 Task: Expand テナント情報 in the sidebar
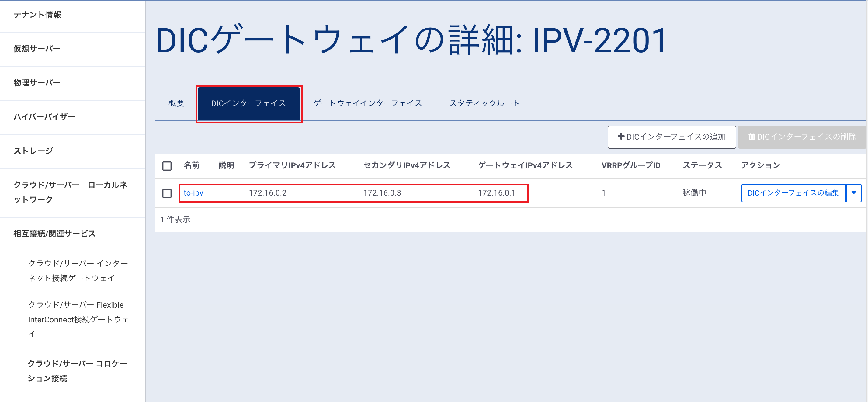pyautogui.click(x=37, y=15)
